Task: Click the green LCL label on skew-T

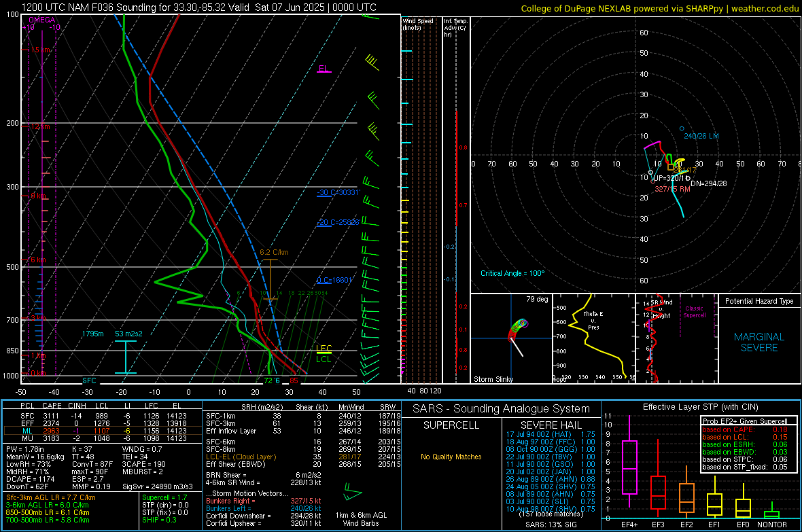Action: 324,359
